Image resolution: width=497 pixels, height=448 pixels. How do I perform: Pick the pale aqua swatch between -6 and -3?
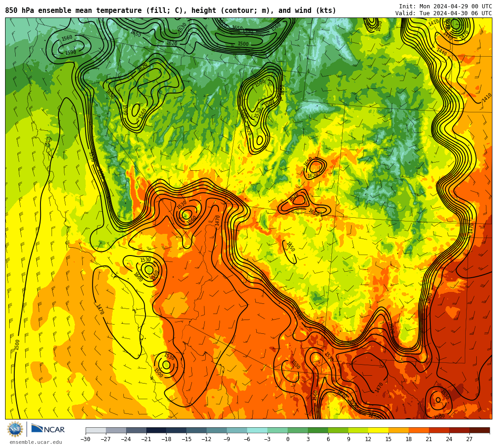[x=257, y=430]
